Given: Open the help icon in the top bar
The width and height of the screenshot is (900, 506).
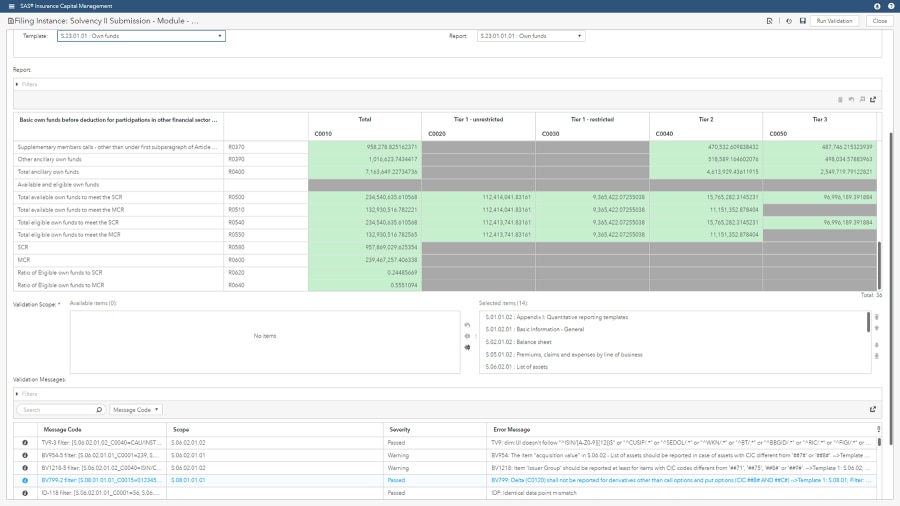Looking at the screenshot, I should coord(891,6).
